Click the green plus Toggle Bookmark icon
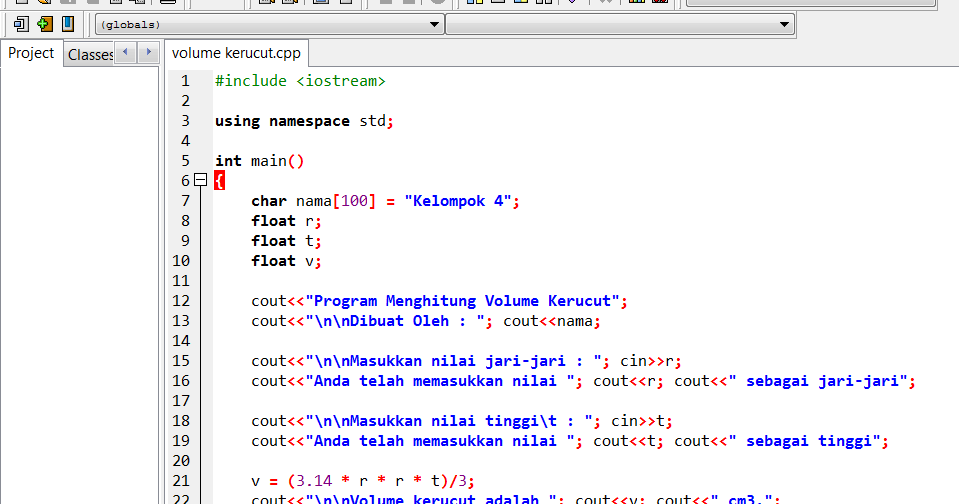Viewport: 959px width, 504px height. click(45, 24)
